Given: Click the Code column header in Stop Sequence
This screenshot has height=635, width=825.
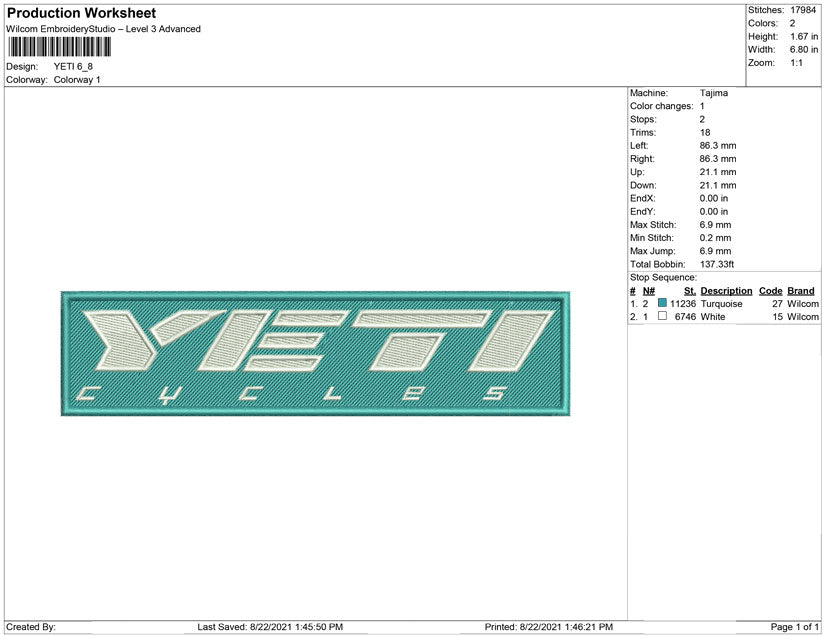Looking at the screenshot, I should (770, 290).
